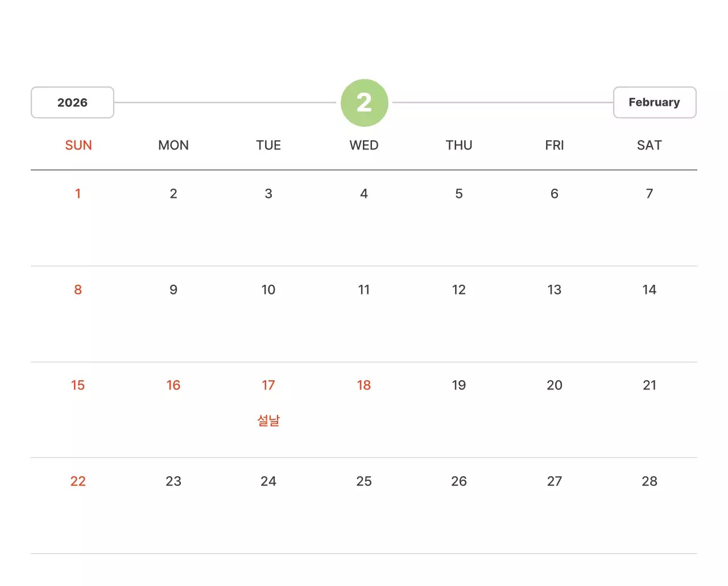Image resolution: width=728 pixels, height=586 pixels.
Task: Click the SUN weekday header
Action: 78,146
